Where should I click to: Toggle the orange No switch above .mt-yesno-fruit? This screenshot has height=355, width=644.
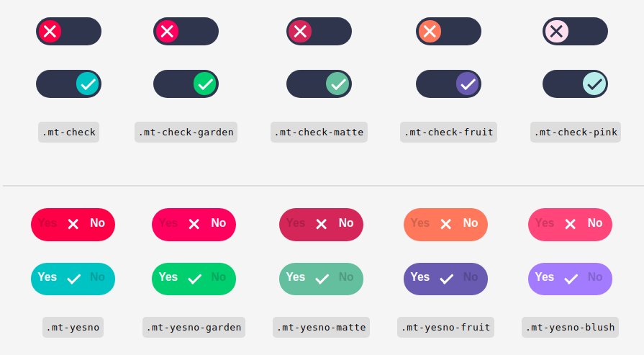[445, 225]
